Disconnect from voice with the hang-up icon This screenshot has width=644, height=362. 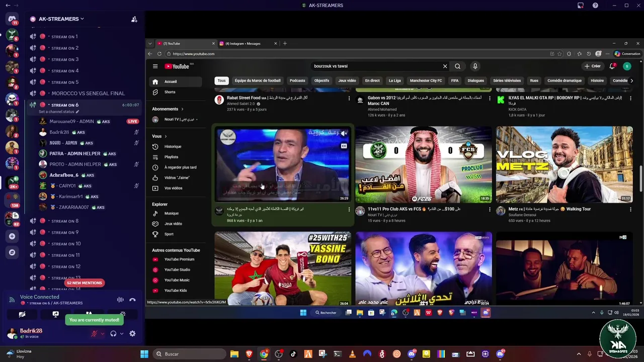click(x=132, y=300)
